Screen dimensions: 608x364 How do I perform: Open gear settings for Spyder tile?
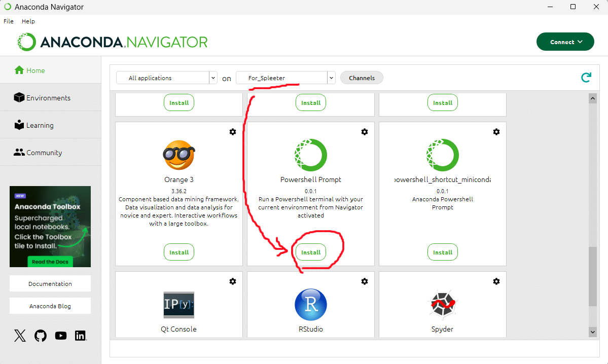coord(496,281)
